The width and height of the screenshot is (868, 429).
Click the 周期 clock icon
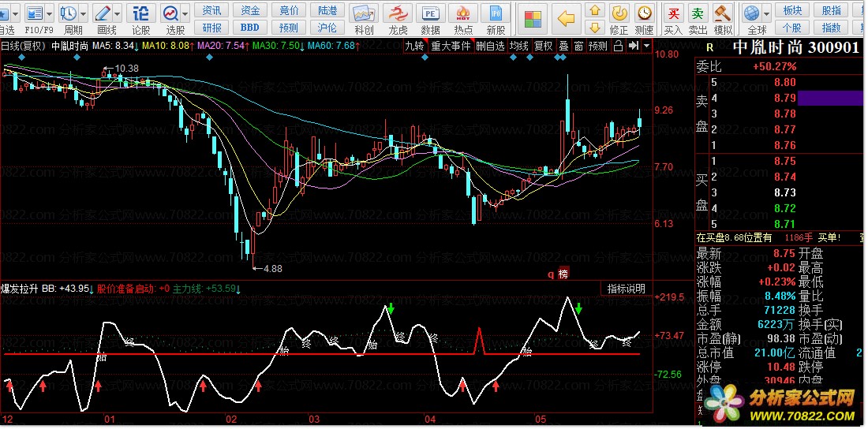(69, 13)
